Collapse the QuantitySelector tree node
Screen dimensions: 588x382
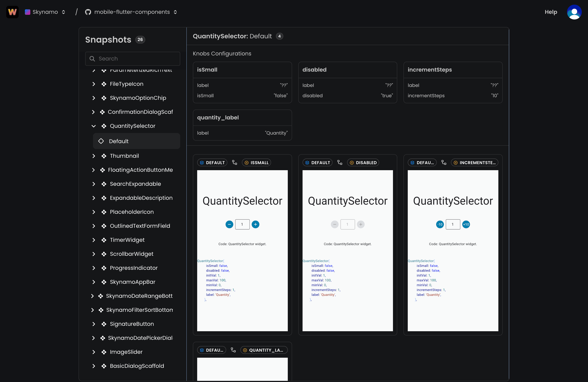coord(93,126)
